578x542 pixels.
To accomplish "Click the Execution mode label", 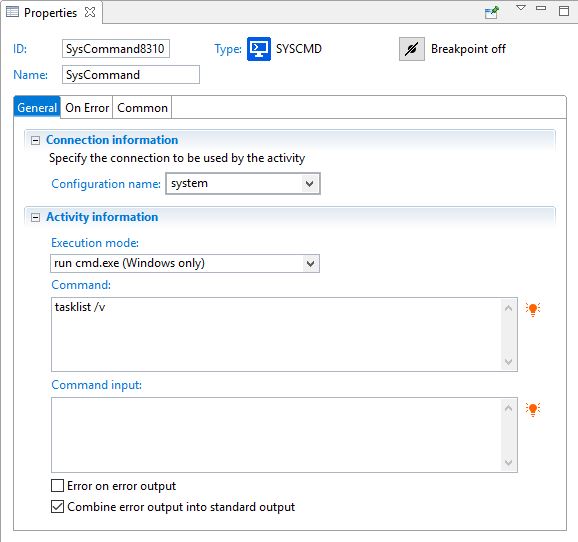I will (x=95, y=243).
